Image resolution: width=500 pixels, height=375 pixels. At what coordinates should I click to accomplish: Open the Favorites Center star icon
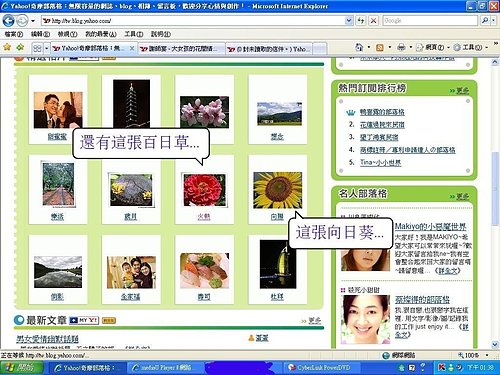click(7, 47)
